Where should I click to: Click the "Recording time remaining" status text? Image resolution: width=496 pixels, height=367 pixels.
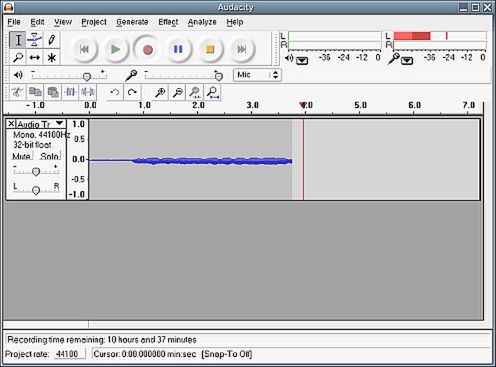click(101, 340)
